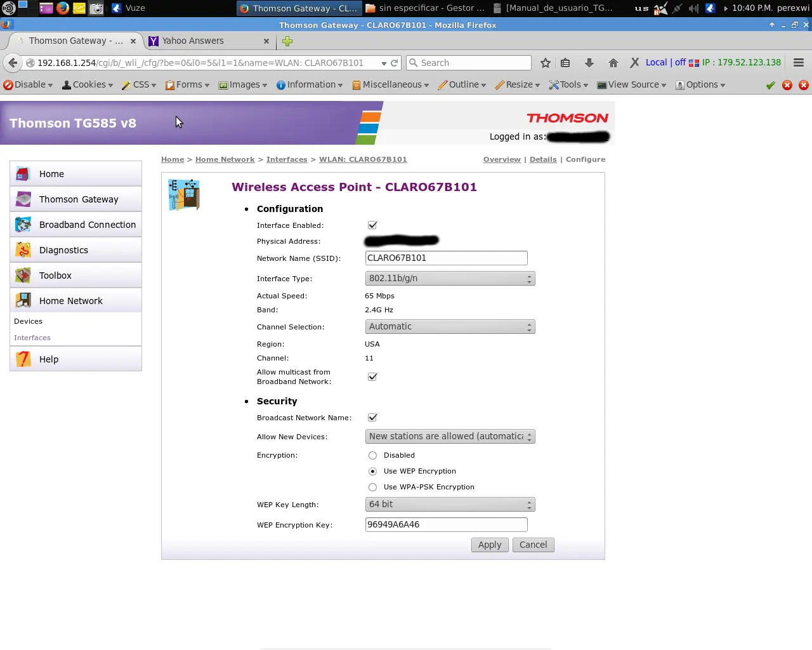Click the X icon beside the home button
Viewport: 812px width, 650px height.
tap(634, 63)
